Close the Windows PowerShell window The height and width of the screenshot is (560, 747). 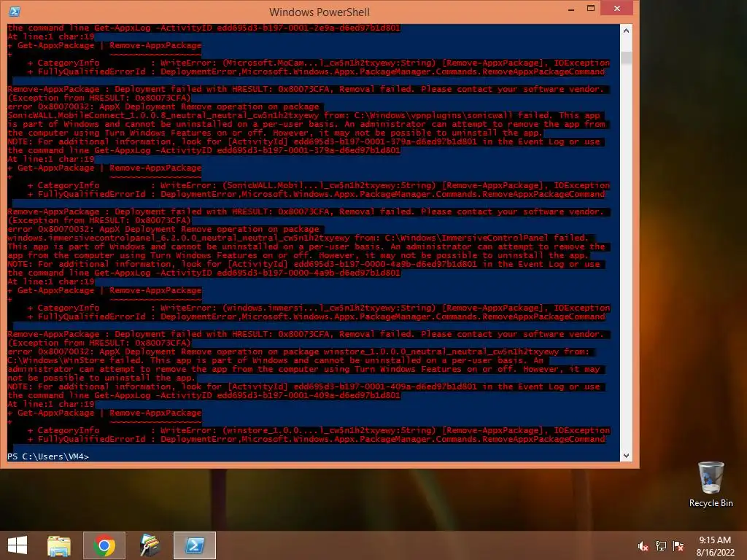coord(617,8)
